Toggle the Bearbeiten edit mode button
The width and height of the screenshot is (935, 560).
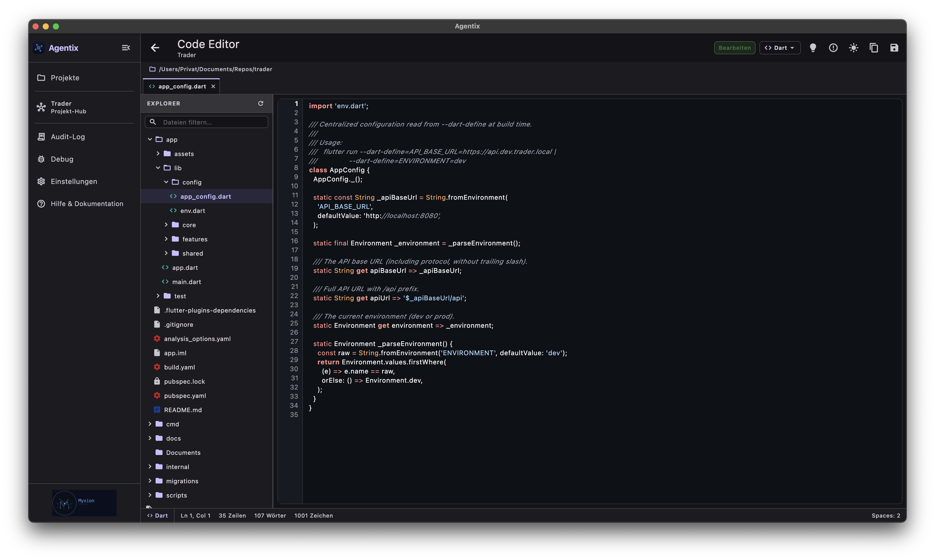[734, 48]
